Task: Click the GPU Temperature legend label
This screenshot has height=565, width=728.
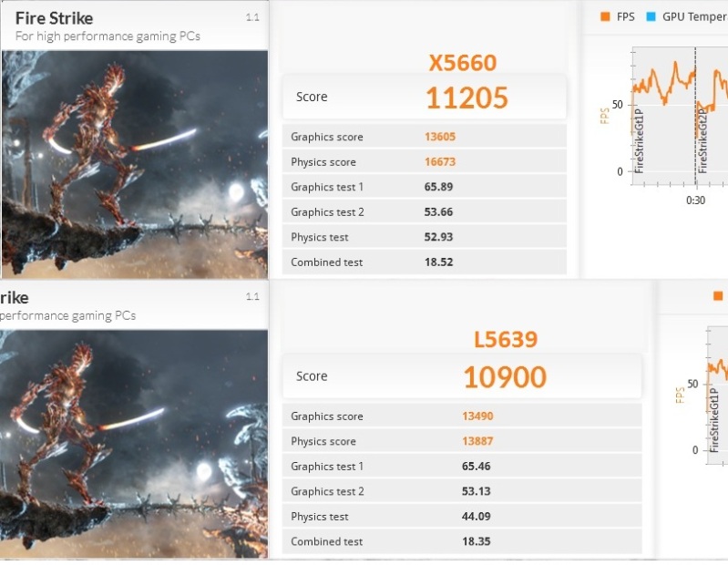Action: click(695, 16)
